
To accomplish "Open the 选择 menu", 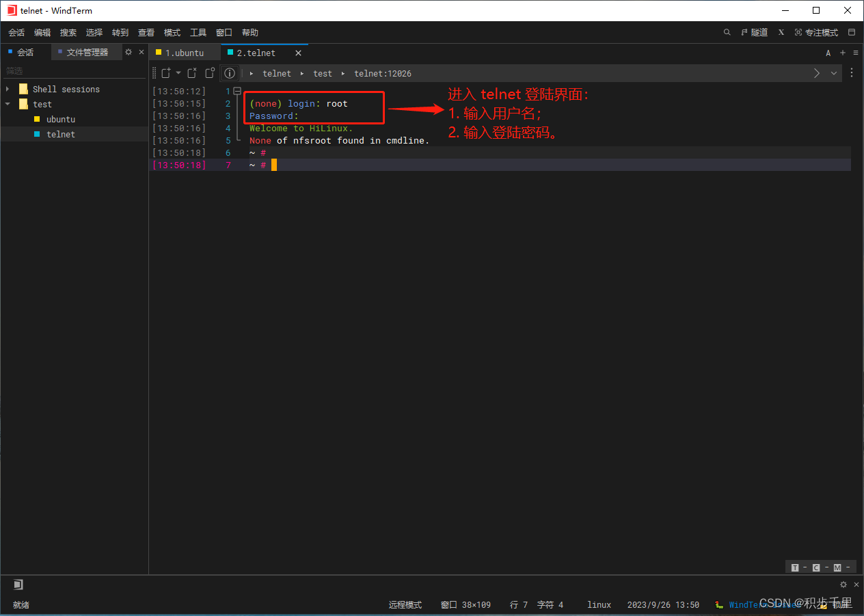I will [x=94, y=32].
